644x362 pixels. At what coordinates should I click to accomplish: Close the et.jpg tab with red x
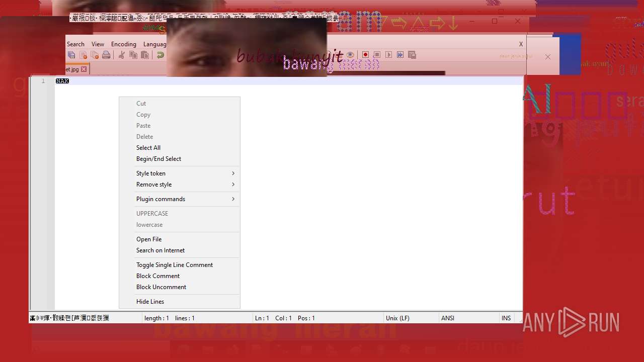pos(84,69)
